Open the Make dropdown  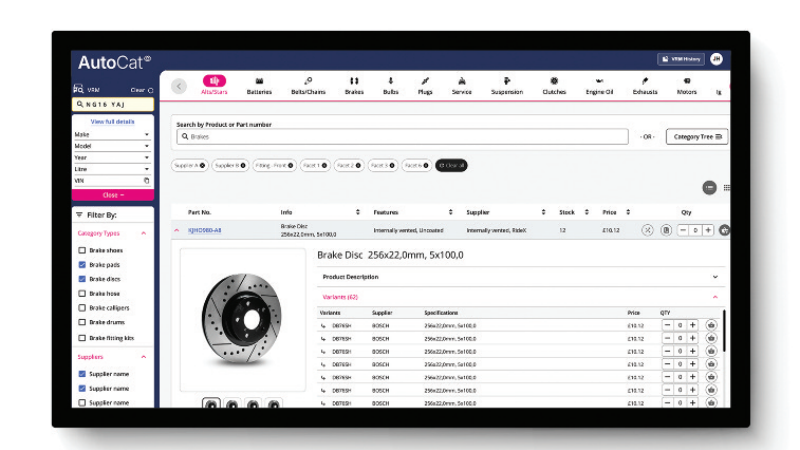coord(112,135)
